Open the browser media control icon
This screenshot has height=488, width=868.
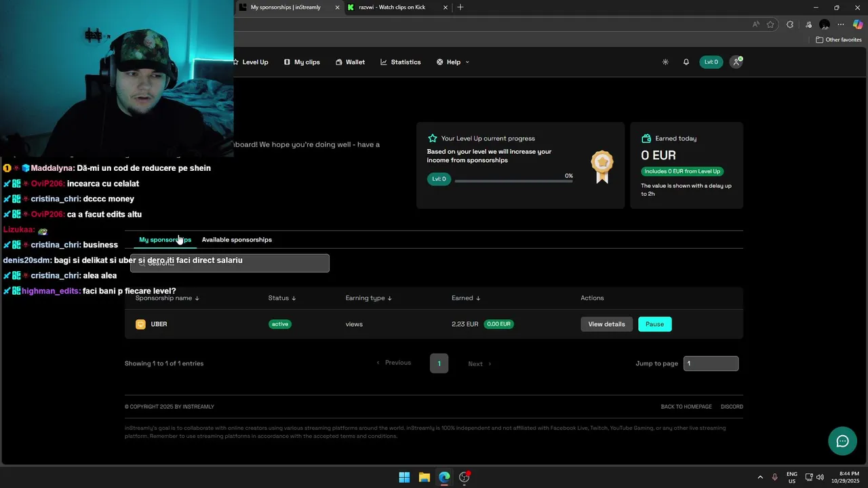tap(807, 24)
